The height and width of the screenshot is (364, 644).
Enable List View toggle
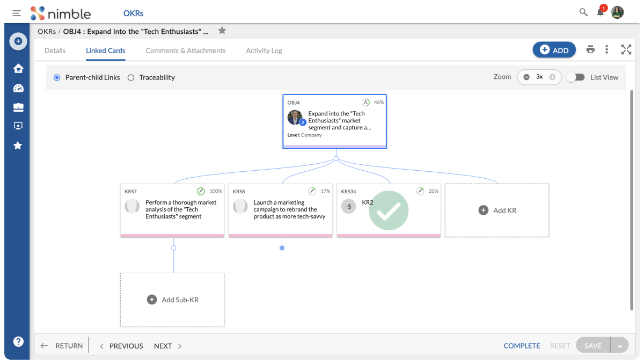[576, 77]
